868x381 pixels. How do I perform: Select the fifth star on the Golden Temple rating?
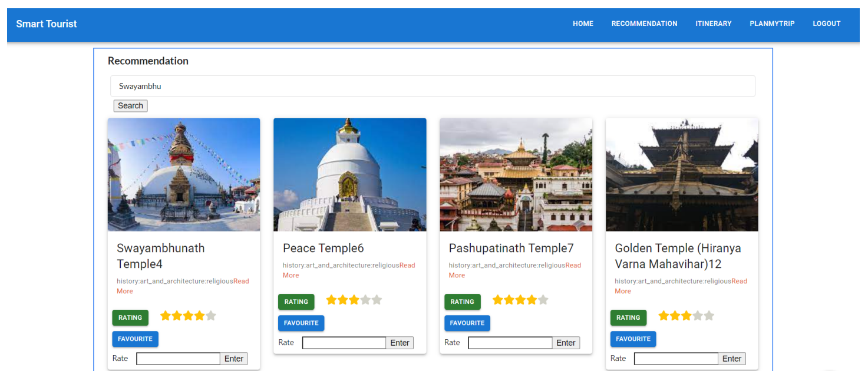(709, 316)
